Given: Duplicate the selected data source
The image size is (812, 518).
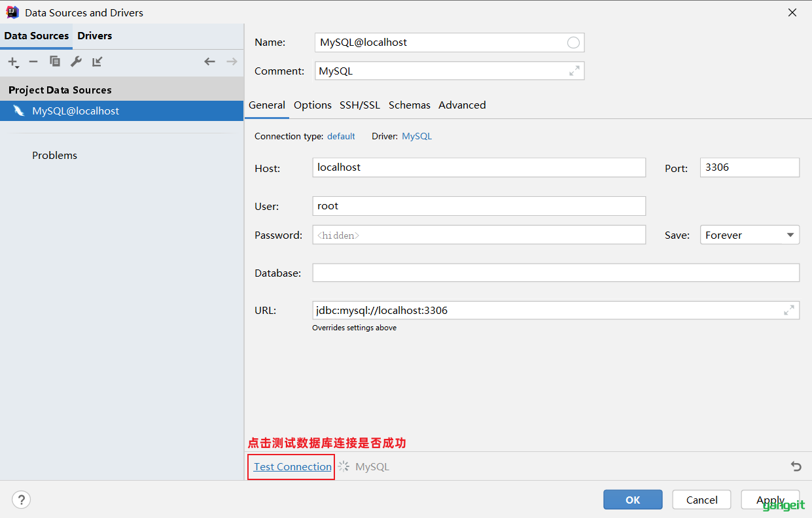Looking at the screenshot, I should [55, 61].
